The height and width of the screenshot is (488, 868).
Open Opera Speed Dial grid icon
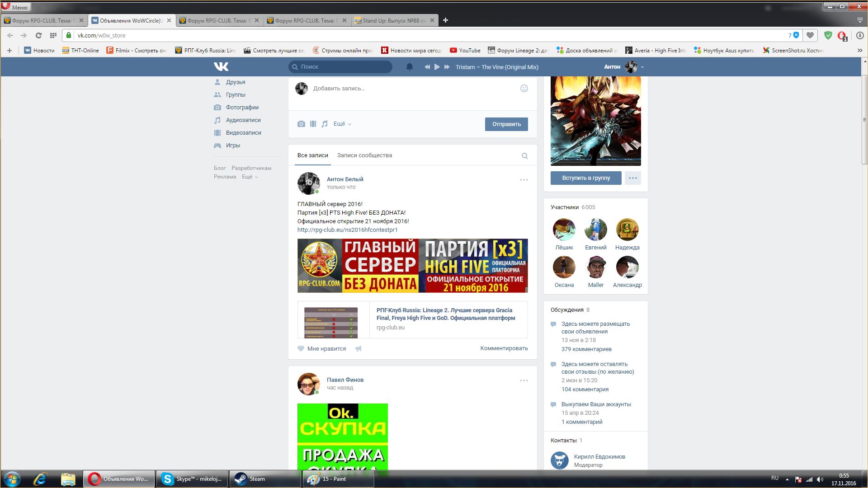(53, 35)
